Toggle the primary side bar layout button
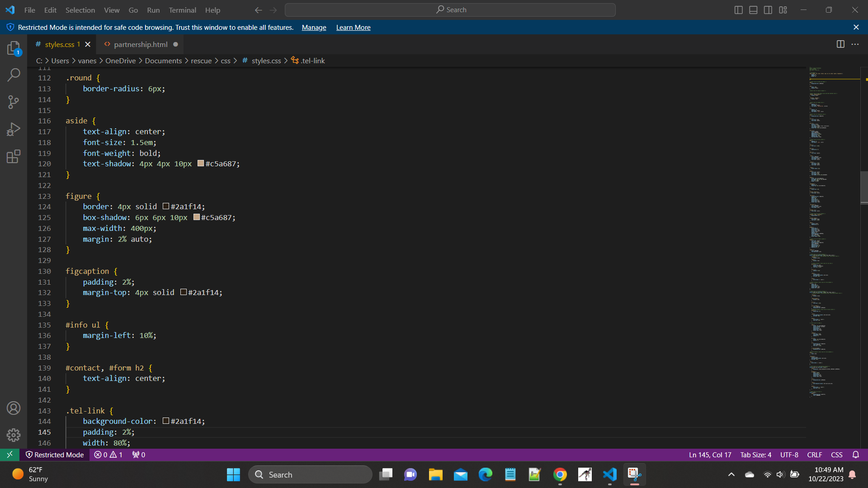The width and height of the screenshot is (868, 488). point(738,10)
